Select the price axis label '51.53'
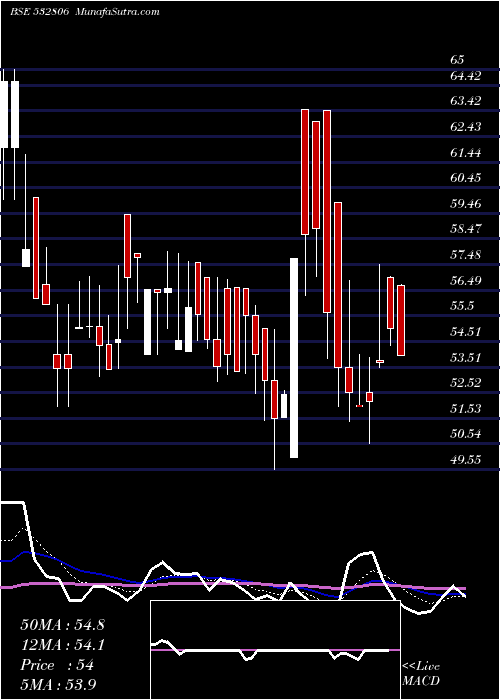The height and width of the screenshot is (700, 500). 466,409
